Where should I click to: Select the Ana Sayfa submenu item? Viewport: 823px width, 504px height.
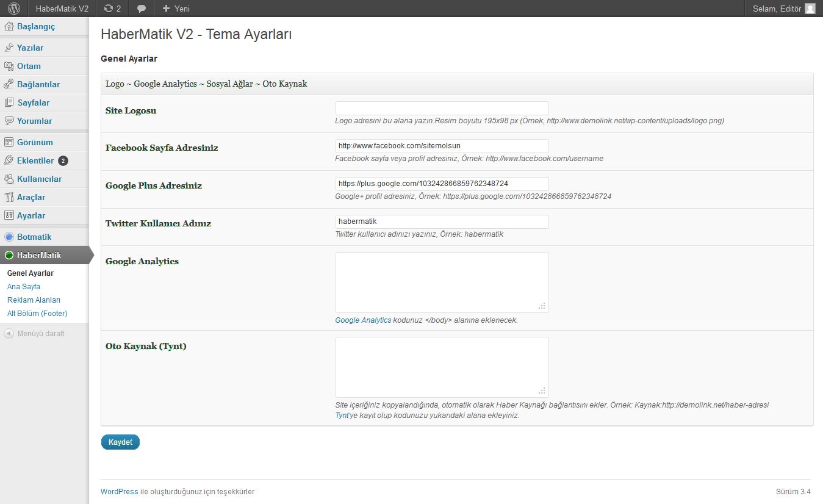coord(24,287)
